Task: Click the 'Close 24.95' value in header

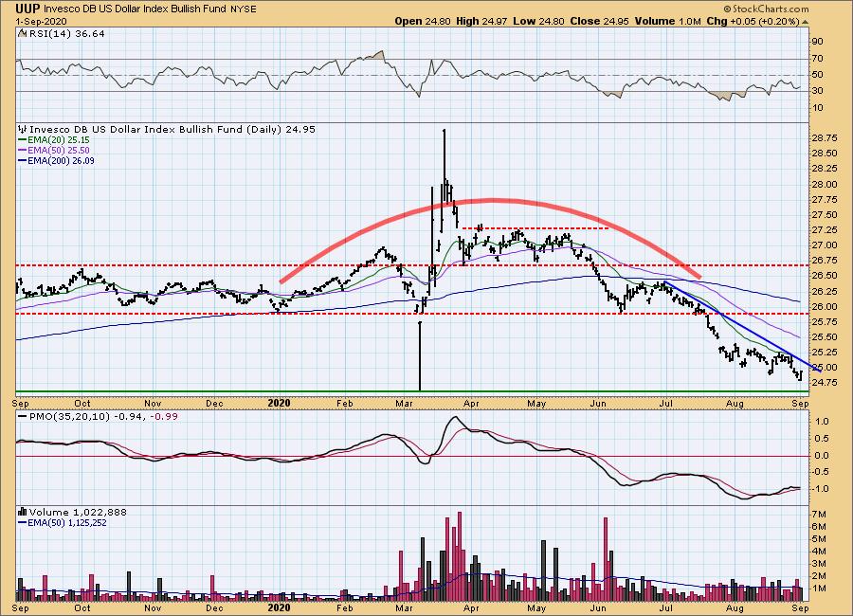Action: click(x=600, y=21)
